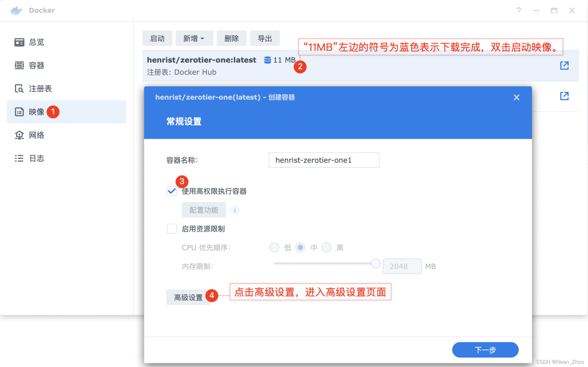Click the Docker whale logo in the titlebar

(16, 10)
